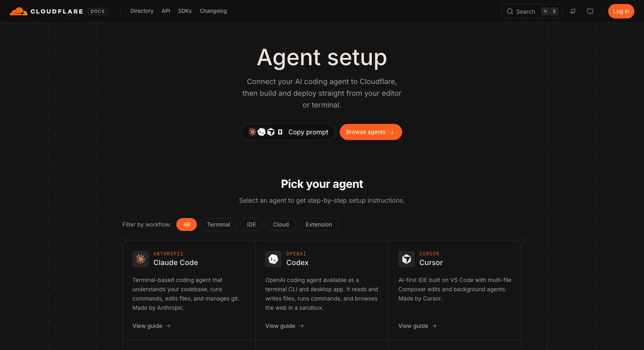Click the Anthropic starburst icon on Claude Code card
This screenshot has height=350, width=644.
tap(140, 259)
